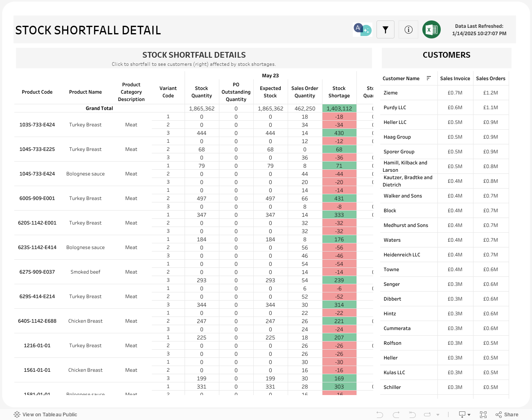Enter full screen mode
Screen dimensions: 532x420
(483, 414)
